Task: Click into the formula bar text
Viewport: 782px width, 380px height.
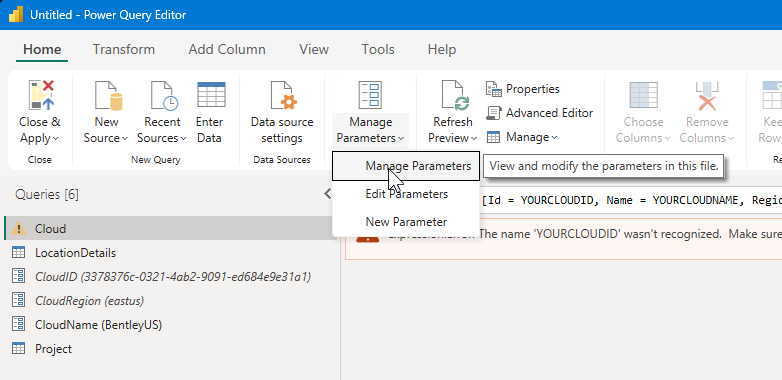Action: [x=631, y=200]
